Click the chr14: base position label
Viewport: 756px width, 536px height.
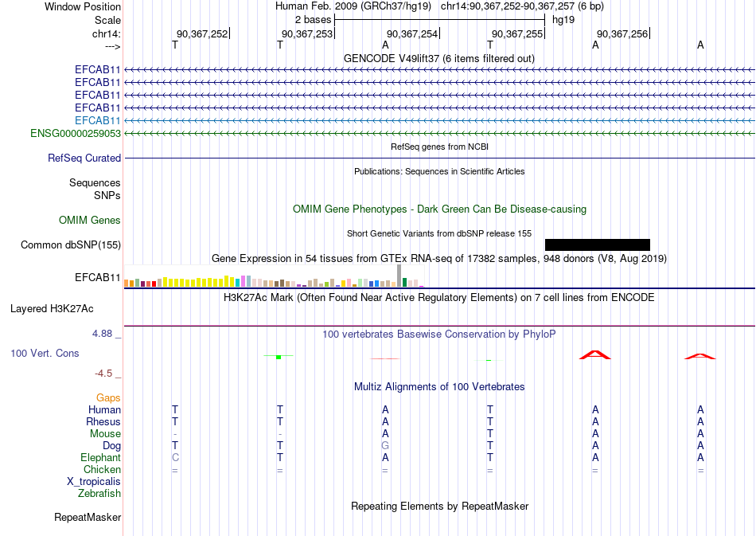(x=106, y=33)
